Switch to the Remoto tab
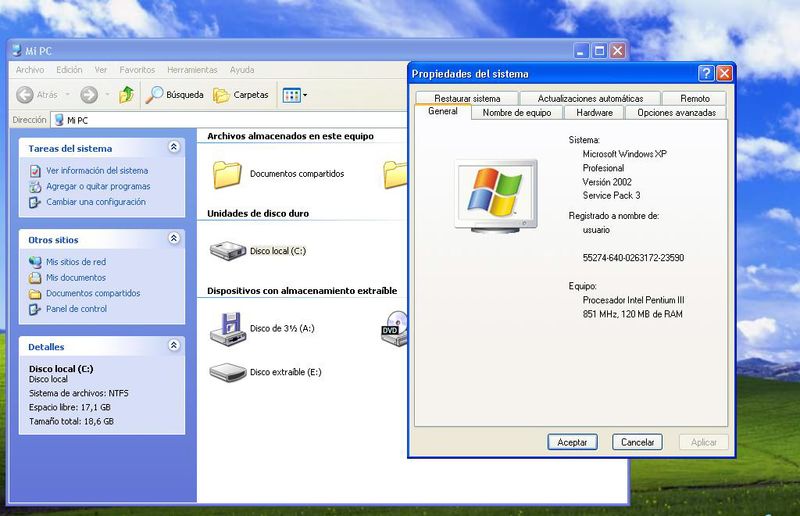This screenshot has width=800, height=516. coord(694,98)
